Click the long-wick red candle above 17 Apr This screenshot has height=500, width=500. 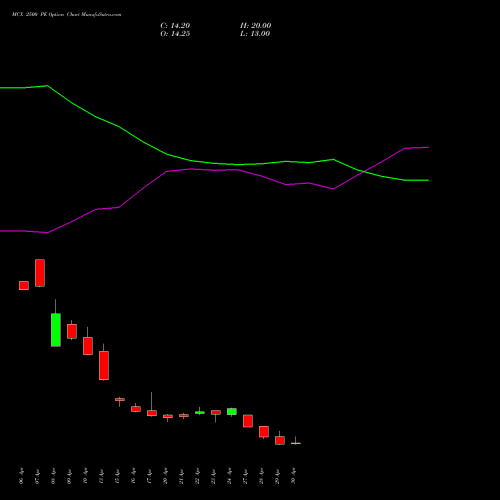[152, 413]
